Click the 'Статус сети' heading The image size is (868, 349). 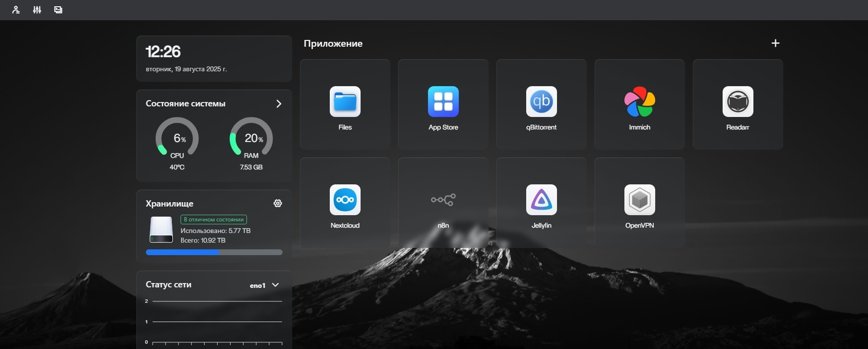coord(168,284)
